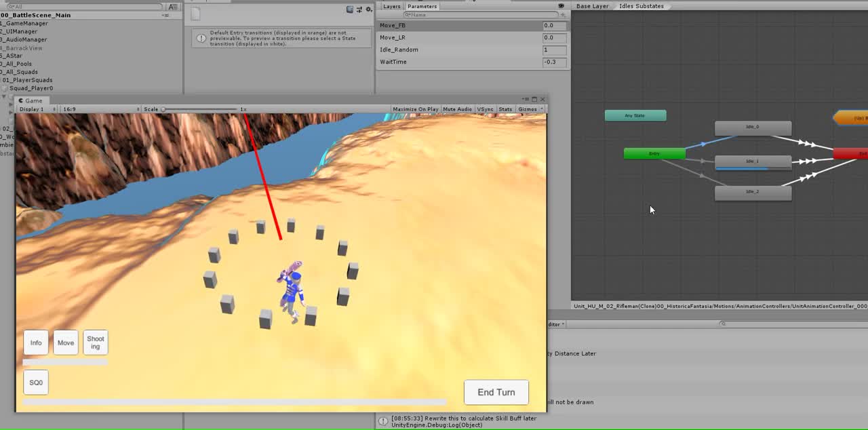Toggle Maximize On Play

click(x=415, y=109)
